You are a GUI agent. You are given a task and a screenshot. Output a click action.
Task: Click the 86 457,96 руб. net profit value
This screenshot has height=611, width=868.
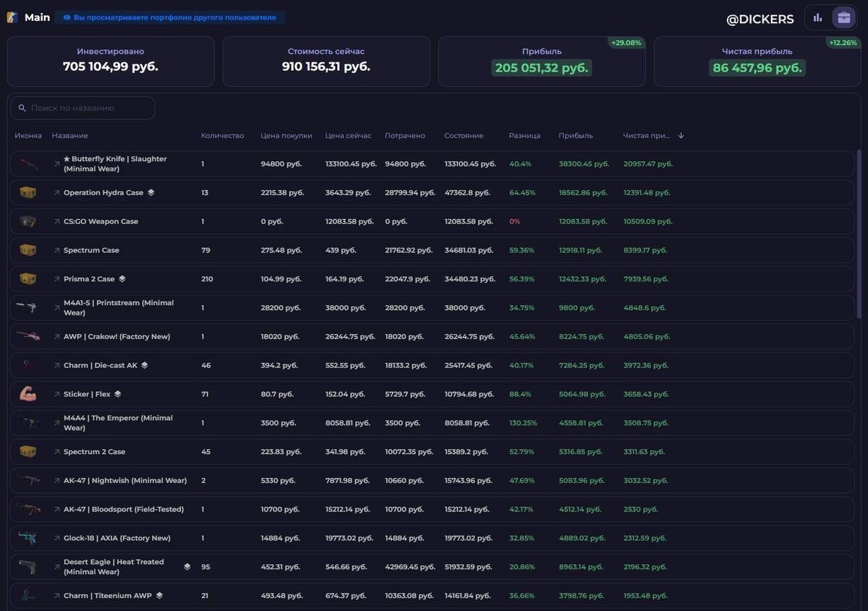tap(757, 68)
